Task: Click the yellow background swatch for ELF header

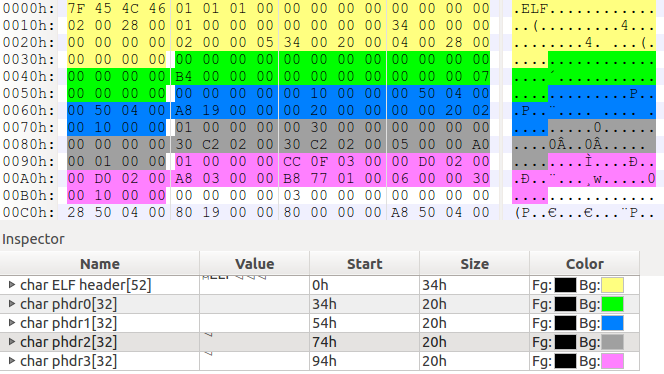Action: tap(612, 285)
